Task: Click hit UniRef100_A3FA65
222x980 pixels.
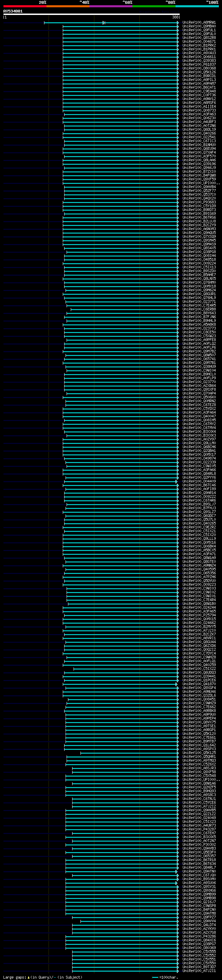Action: [x=199, y=612]
